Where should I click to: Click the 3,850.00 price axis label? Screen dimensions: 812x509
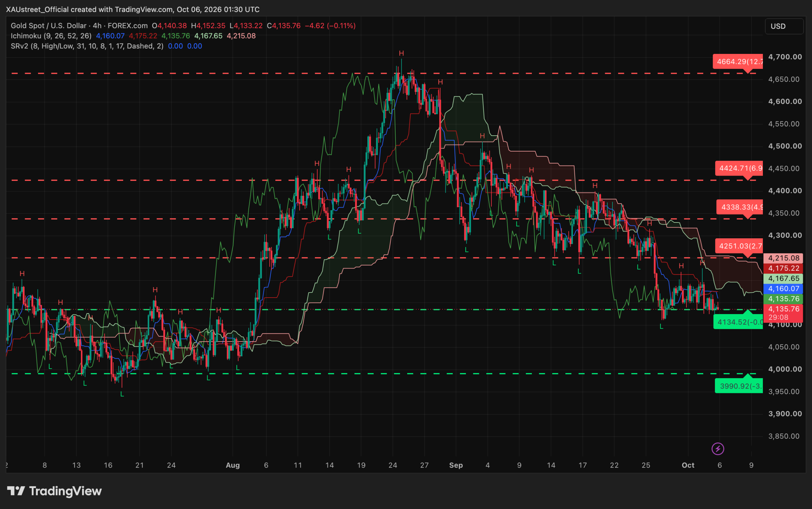(x=784, y=436)
